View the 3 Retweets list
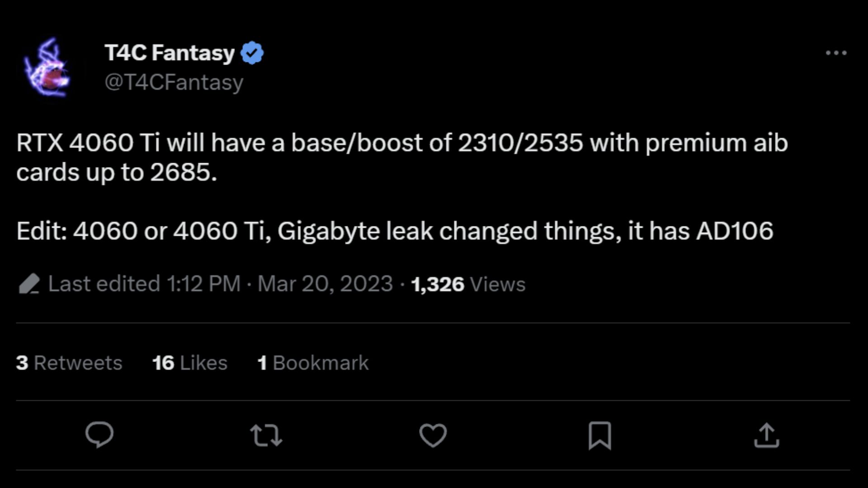 [x=68, y=362]
